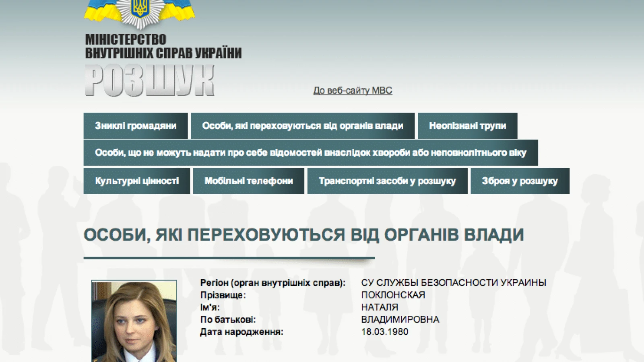Click the СУ СЛУЖБЫ БЕЗОПАСНОСТИ УКРАИНЫ value
This screenshot has width=644, height=362.
453,283
